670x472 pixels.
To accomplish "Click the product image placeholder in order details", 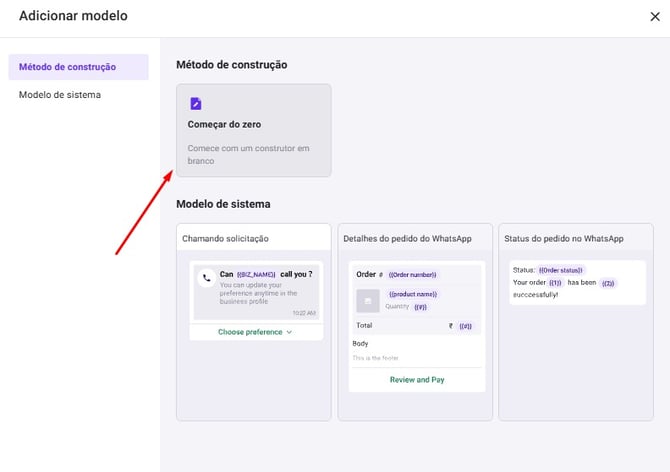I will tap(368, 300).
